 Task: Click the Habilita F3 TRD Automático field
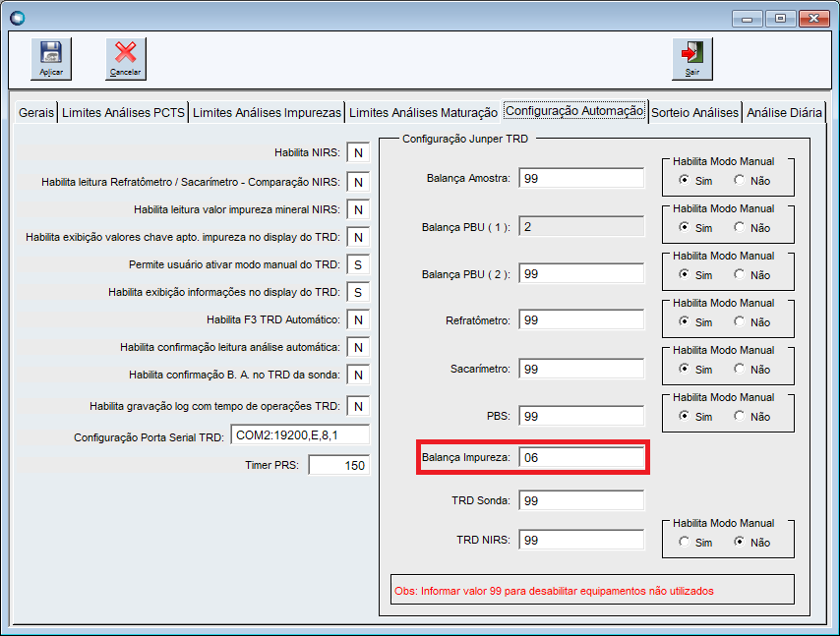(358, 319)
